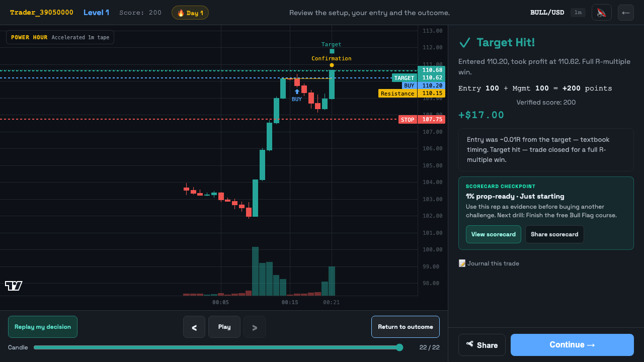The height and width of the screenshot is (362, 644).
Task: Click the journal notepad icon
Action: coord(462,263)
